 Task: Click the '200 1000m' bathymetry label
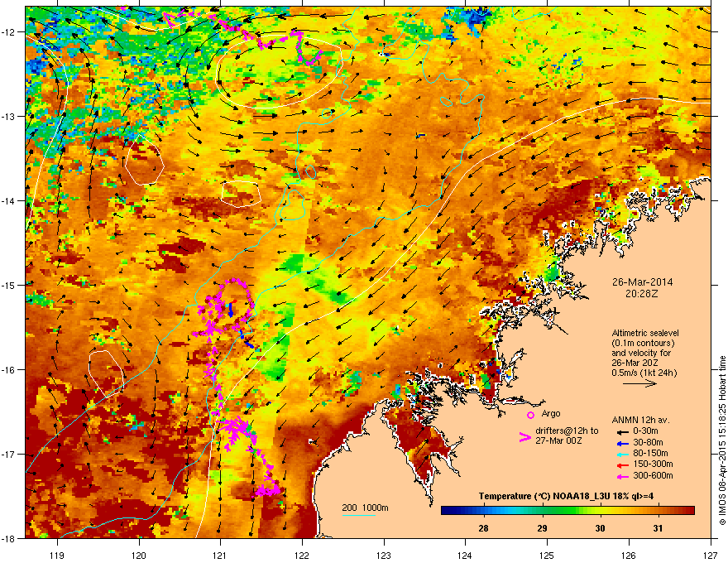coord(365,508)
